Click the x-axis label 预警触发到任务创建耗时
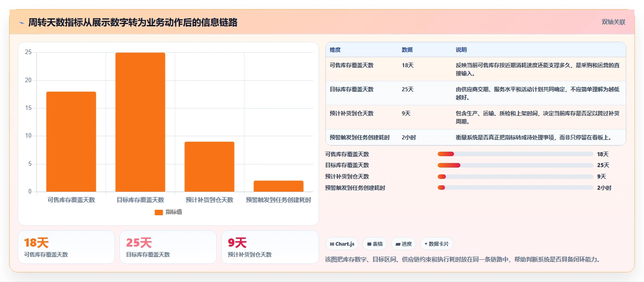The width and height of the screenshot is (644, 282). [x=279, y=200]
